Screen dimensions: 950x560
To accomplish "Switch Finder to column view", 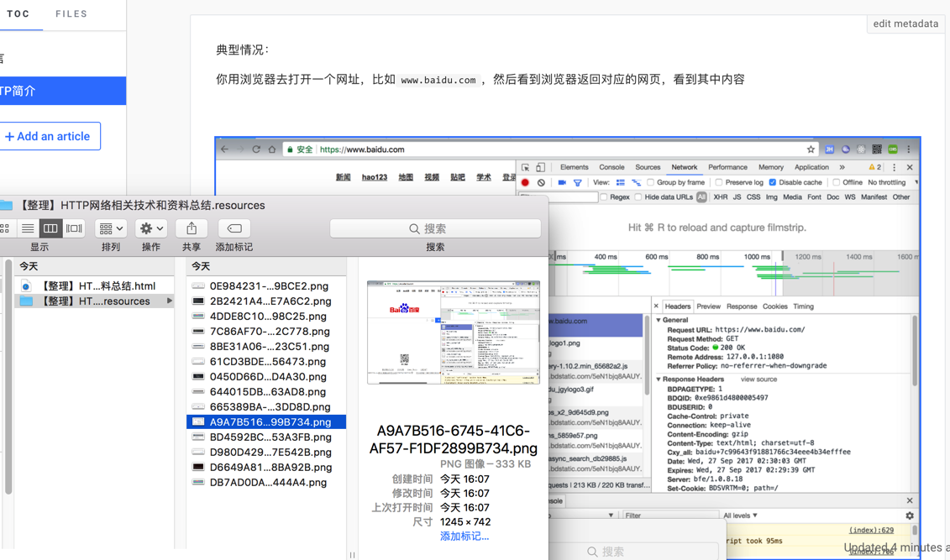I will 50,228.
